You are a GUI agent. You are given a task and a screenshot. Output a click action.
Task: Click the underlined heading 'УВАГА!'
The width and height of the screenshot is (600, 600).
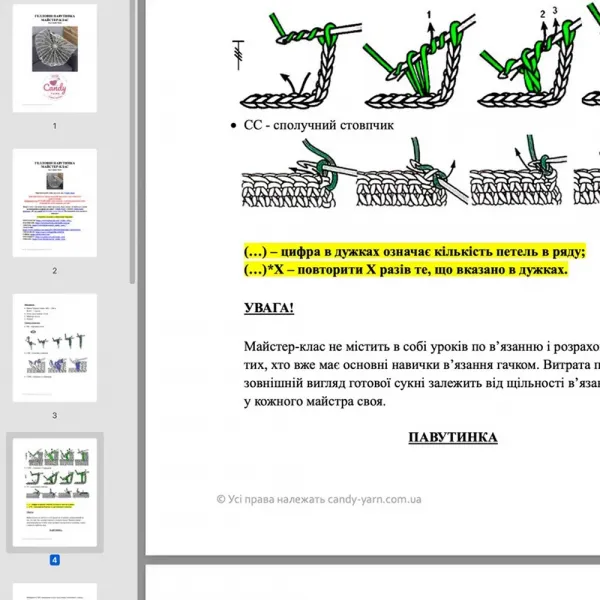[269, 308]
